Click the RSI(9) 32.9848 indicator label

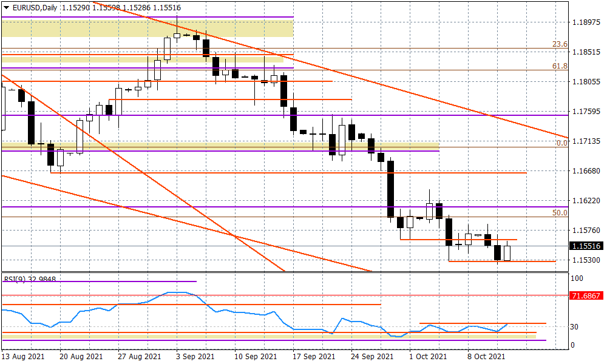point(30,279)
